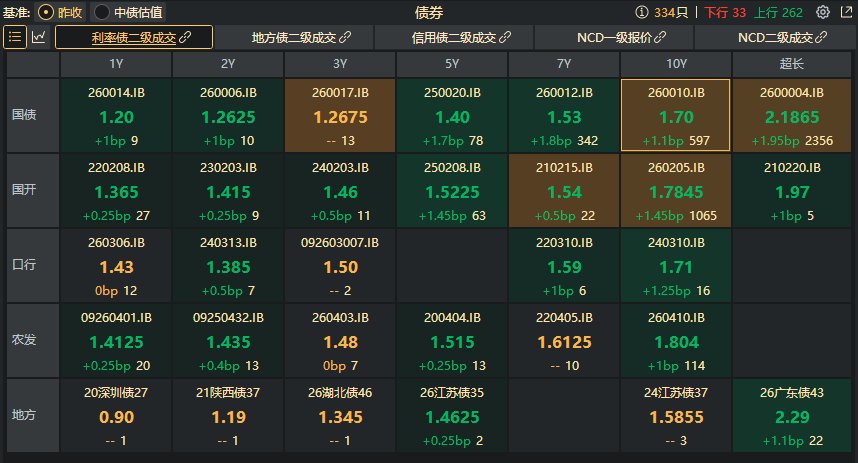Screen dimensions: 858x463
Task: Switch to list view icon
Action: (x=15, y=37)
